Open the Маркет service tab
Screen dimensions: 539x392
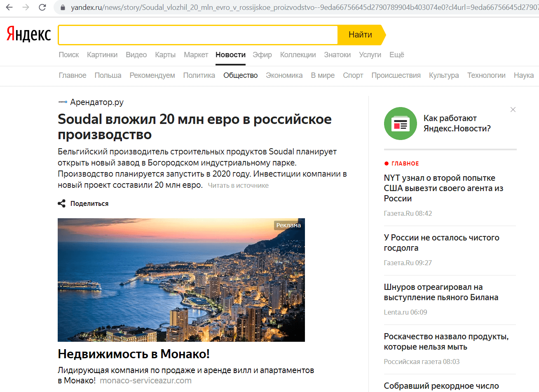tap(196, 55)
